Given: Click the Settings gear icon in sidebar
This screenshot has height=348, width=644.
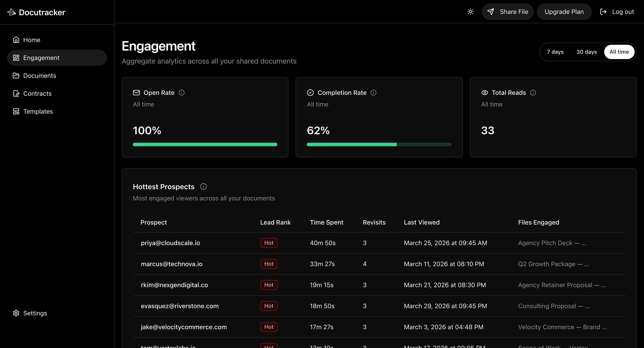Looking at the screenshot, I should click(x=16, y=313).
